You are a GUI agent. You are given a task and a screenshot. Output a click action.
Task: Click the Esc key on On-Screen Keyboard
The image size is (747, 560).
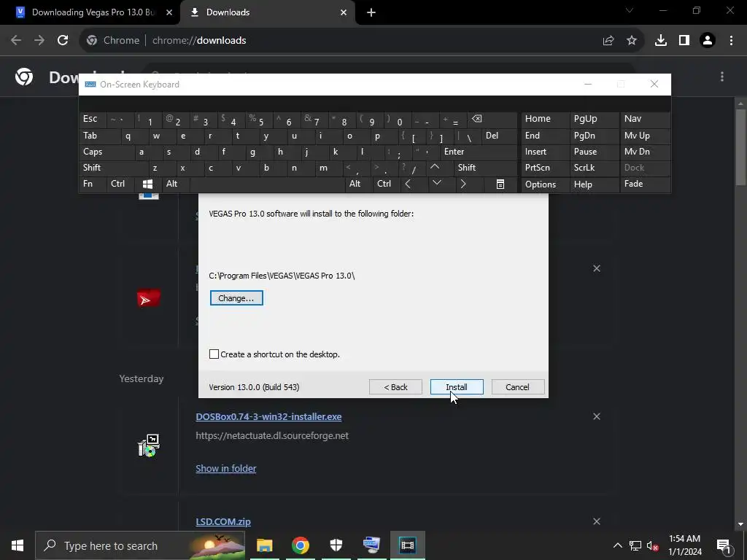[x=93, y=119]
